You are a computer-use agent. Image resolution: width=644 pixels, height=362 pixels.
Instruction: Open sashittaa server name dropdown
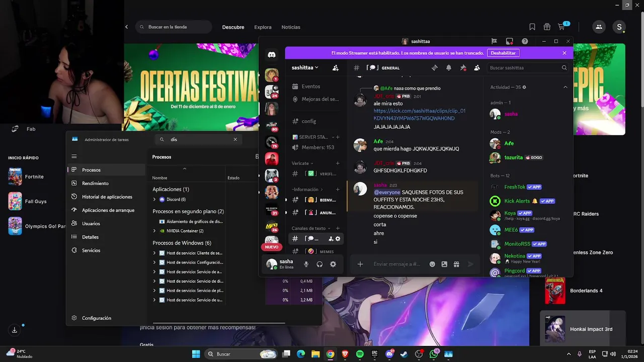tap(305, 67)
